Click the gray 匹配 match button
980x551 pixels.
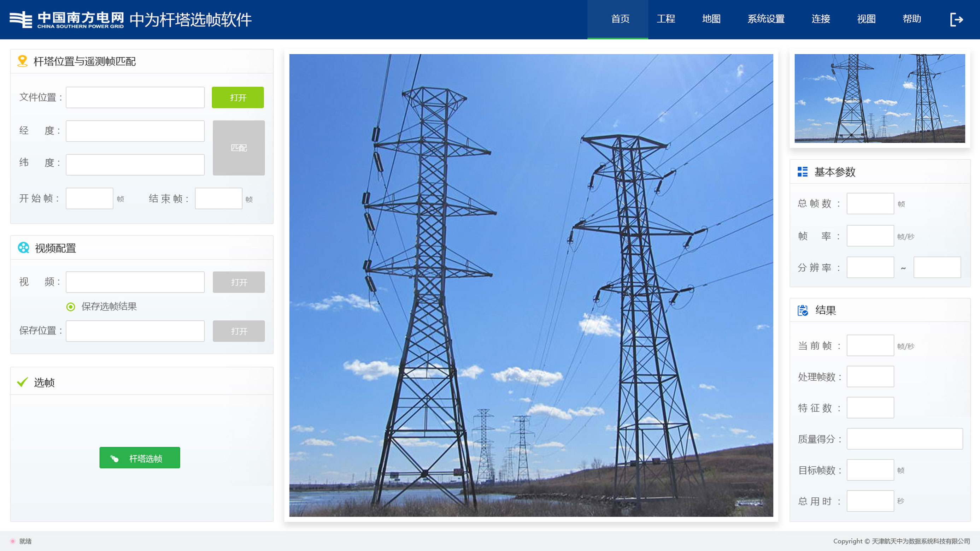click(239, 148)
